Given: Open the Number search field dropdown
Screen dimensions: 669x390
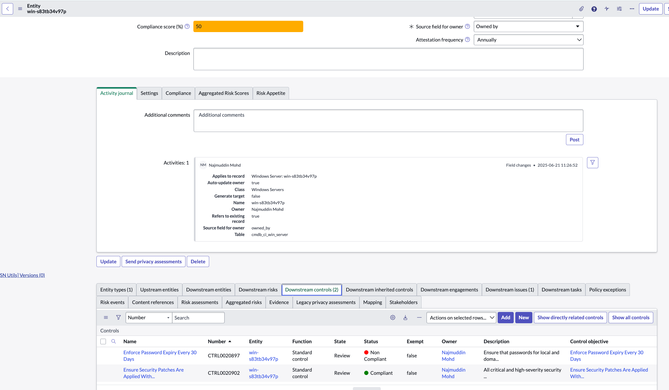Looking at the screenshot, I should coord(148,317).
